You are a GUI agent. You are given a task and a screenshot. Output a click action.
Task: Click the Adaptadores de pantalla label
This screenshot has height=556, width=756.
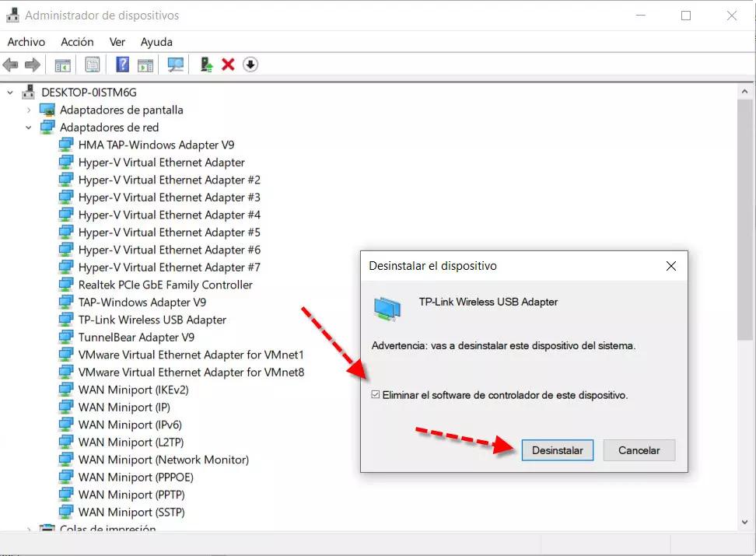click(x=121, y=110)
